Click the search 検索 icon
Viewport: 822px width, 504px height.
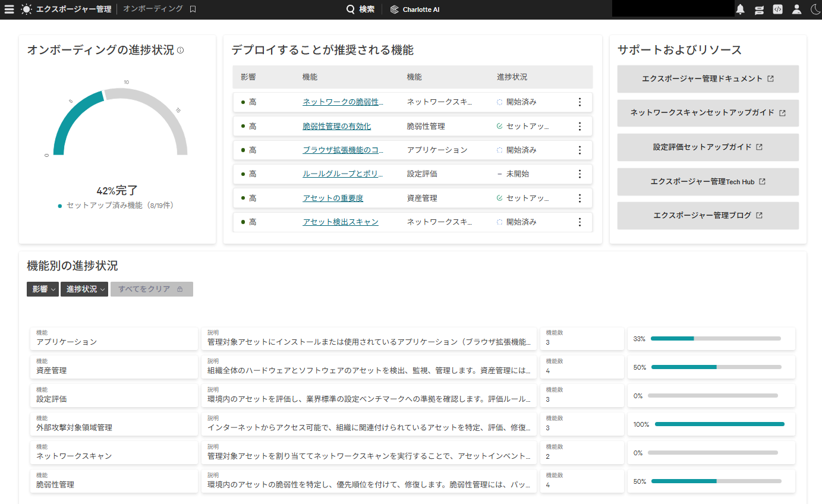[x=350, y=9]
